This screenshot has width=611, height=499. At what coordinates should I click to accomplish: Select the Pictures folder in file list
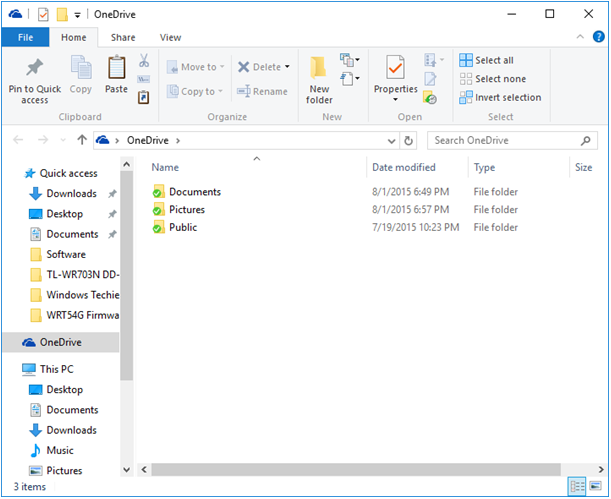coord(178,210)
